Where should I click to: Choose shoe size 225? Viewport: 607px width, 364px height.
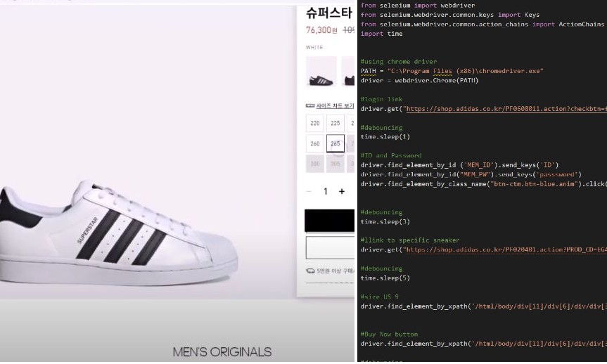pyautogui.click(x=336, y=123)
